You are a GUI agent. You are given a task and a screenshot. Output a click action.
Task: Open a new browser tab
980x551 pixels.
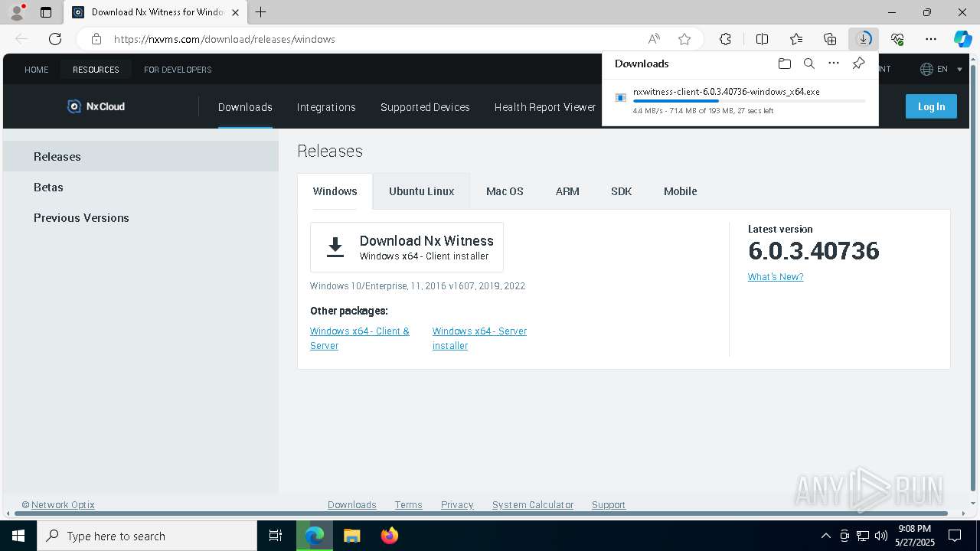[260, 12]
